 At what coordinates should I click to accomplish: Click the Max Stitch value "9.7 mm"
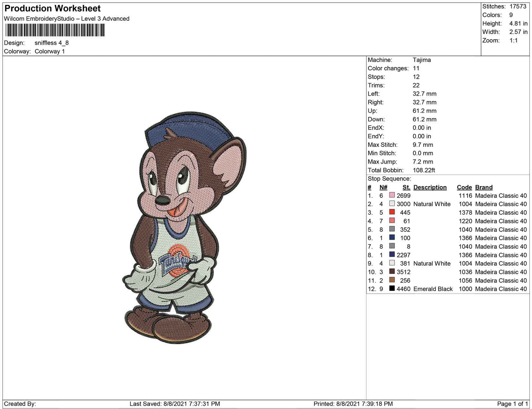pos(423,145)
